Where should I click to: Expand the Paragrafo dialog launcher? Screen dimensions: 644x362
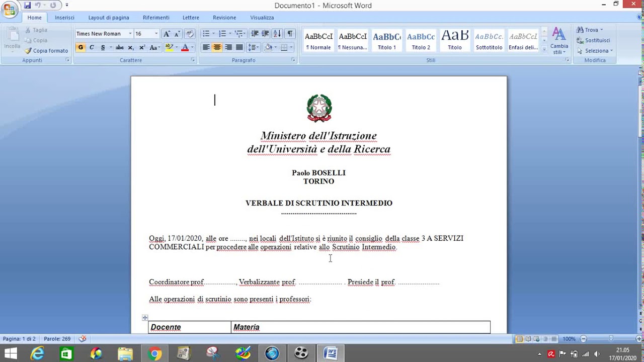[x=293, y=60]
